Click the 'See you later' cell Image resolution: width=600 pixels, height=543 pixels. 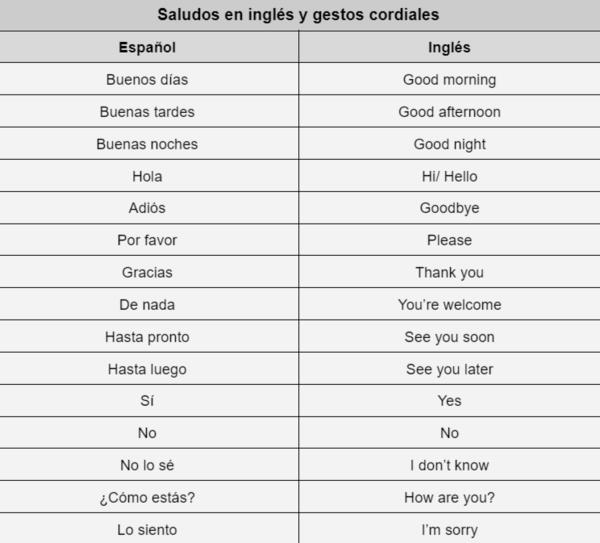pyautogui.click(x=449, y=369)
